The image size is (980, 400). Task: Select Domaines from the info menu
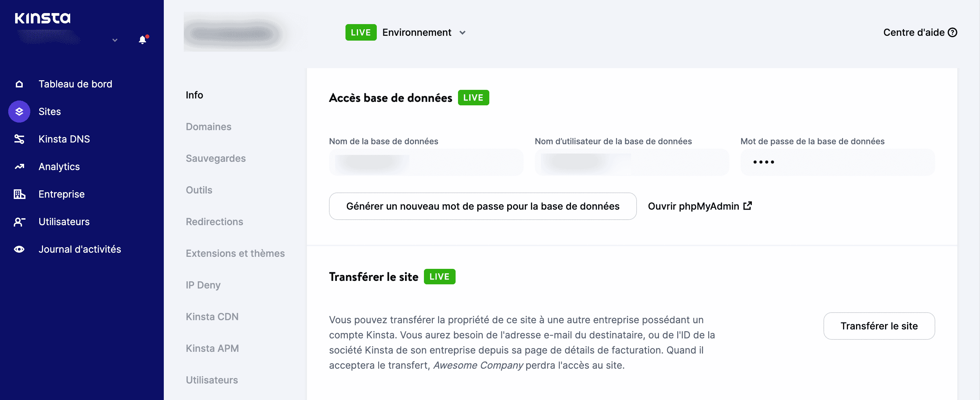[x=209, y=126]
